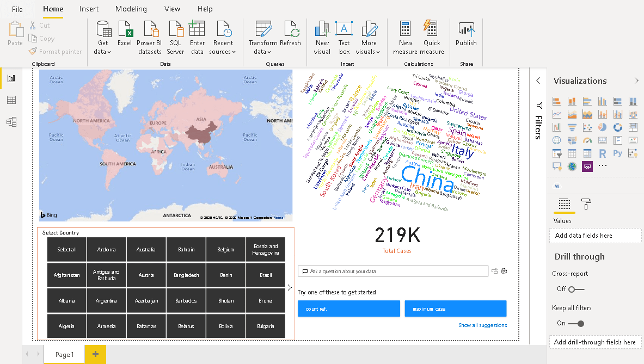Select the Power Apps visual

coord(587,166)
